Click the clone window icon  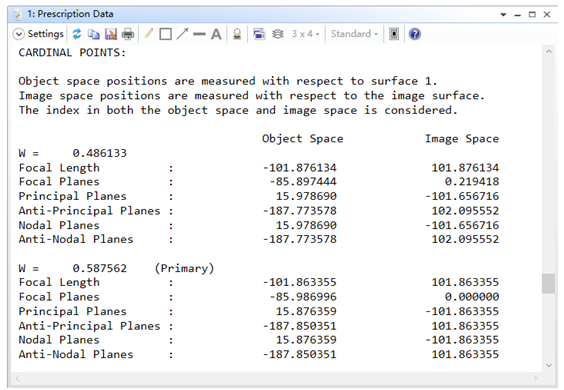259,34
